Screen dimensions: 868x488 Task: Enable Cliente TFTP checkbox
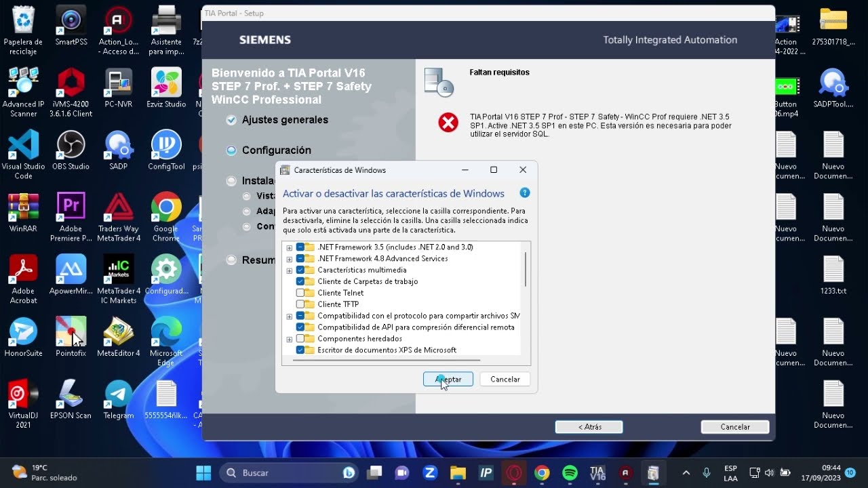[x=300, y=304]
